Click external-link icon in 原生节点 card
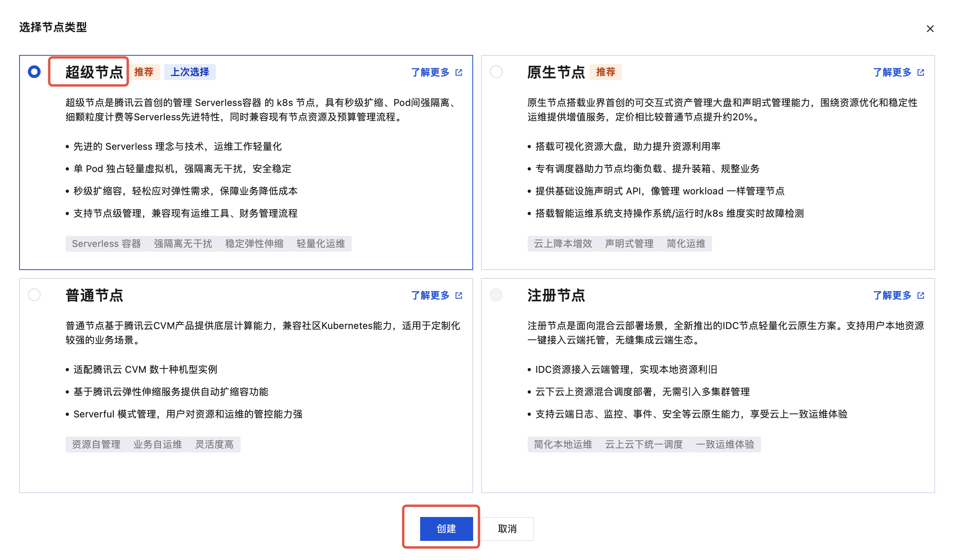This screenshot has width=955, height=560. tap(921, 72)
